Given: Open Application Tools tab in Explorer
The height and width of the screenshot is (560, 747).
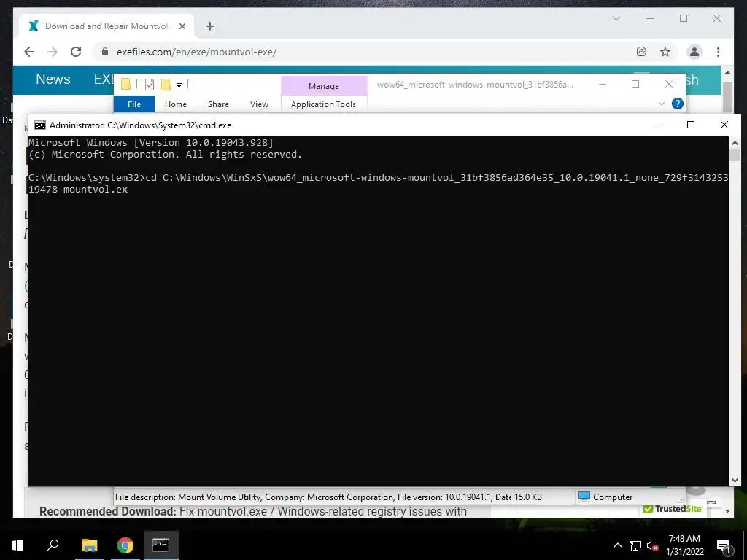Looking at the screenshot, I should pos(323,104).
